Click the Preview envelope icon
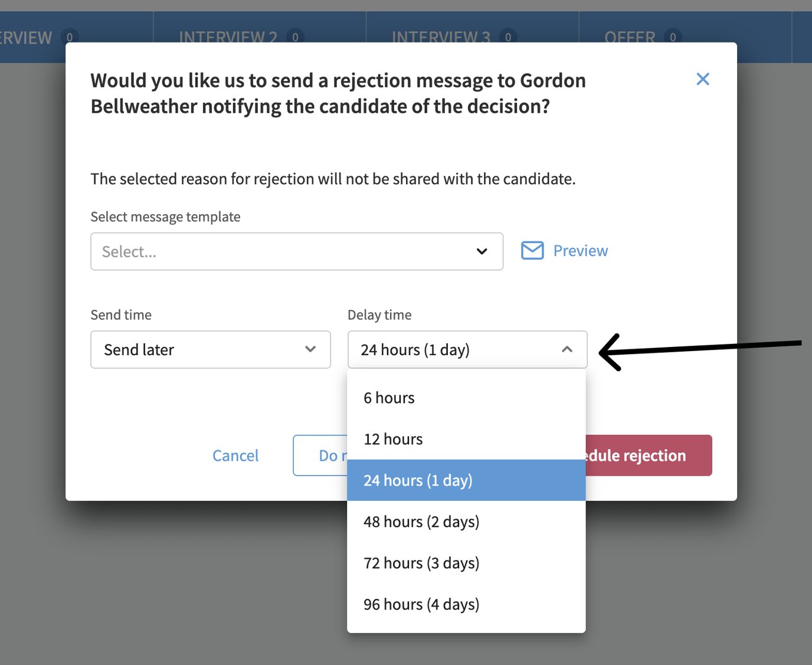The image size is (812, 665). (x=532, y=250)
